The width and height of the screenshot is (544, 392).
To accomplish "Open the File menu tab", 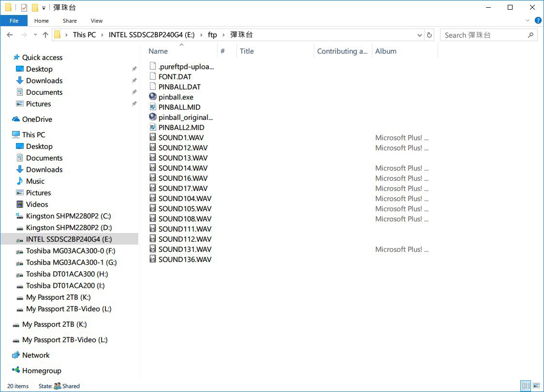I will tap(14, 21).
